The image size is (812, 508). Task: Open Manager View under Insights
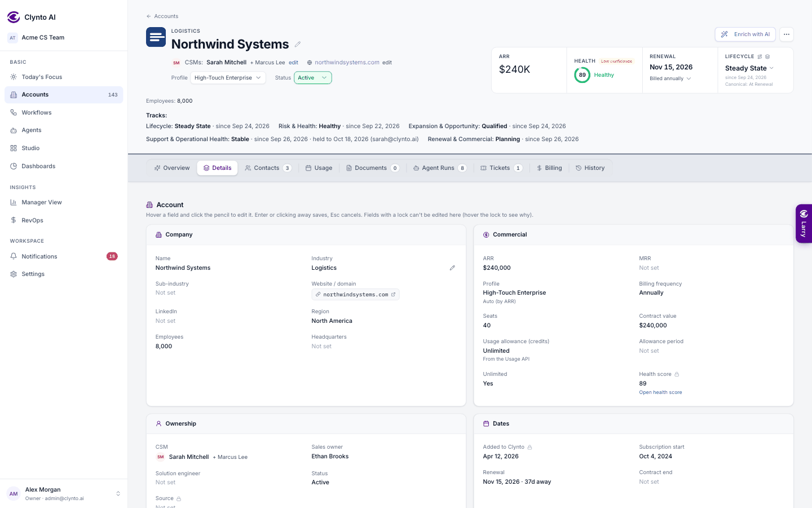point(64,202)
